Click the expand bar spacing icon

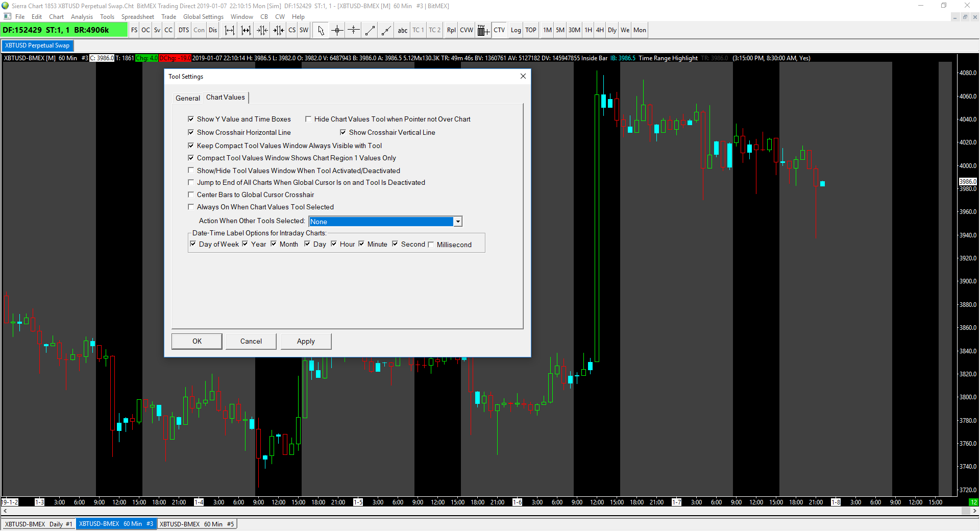point(230,30)
